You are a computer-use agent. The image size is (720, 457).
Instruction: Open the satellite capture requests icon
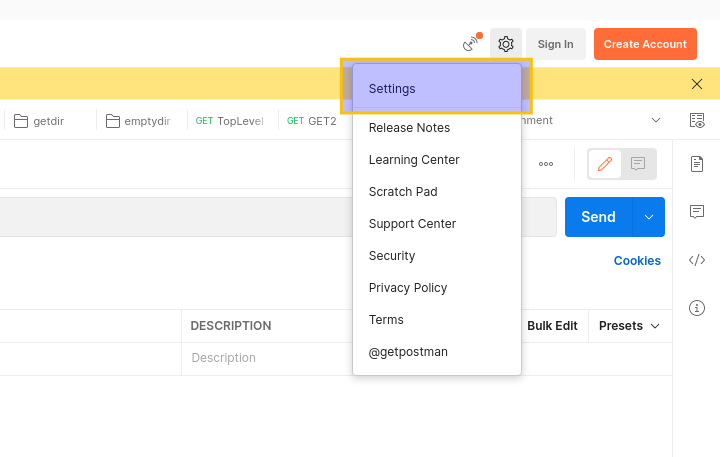pos(472,43)
